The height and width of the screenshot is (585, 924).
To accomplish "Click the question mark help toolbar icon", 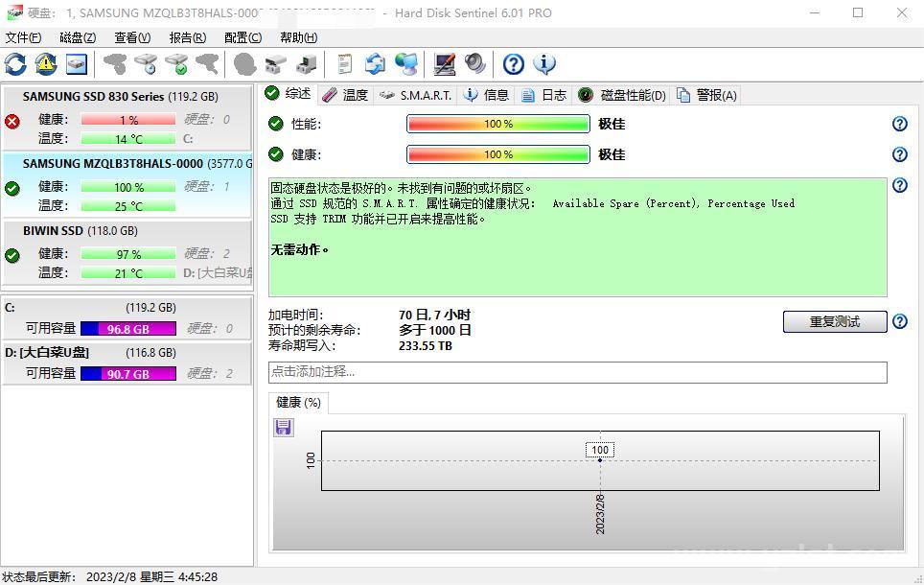I will click(513, 63).
